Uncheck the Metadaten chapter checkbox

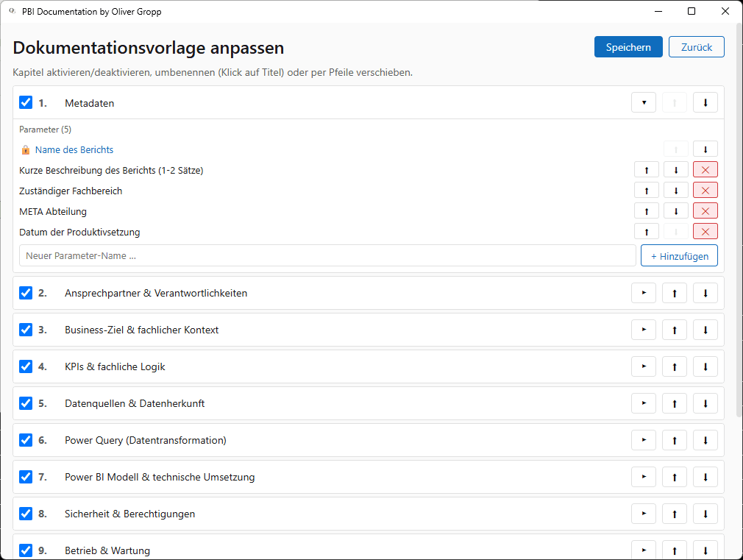pos(26,102)
